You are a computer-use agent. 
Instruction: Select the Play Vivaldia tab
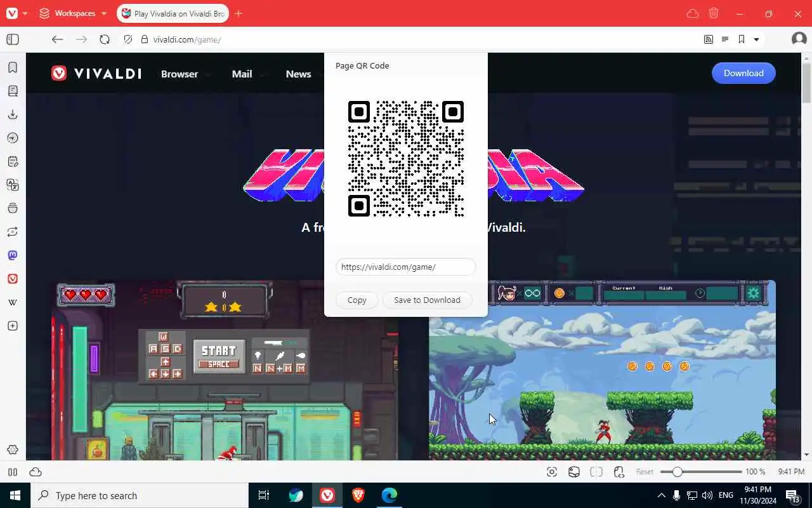pos(173,13)
